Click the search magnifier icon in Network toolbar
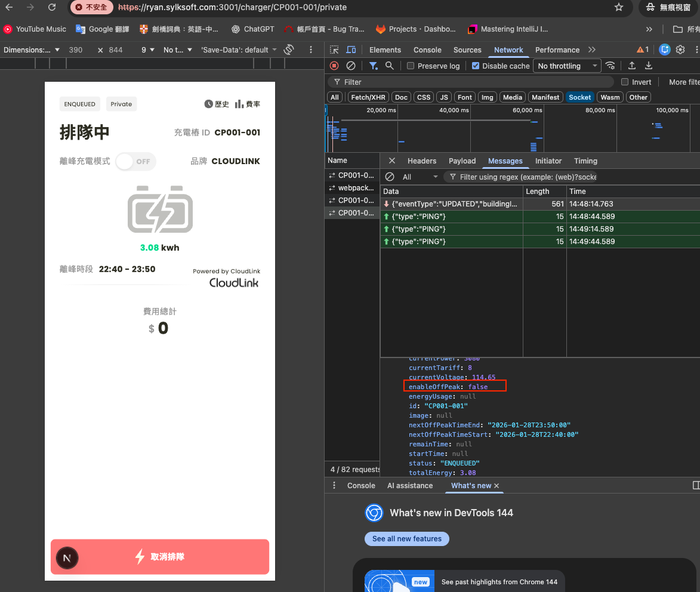Viewport: 700px width, 592px height. point(389,66)
